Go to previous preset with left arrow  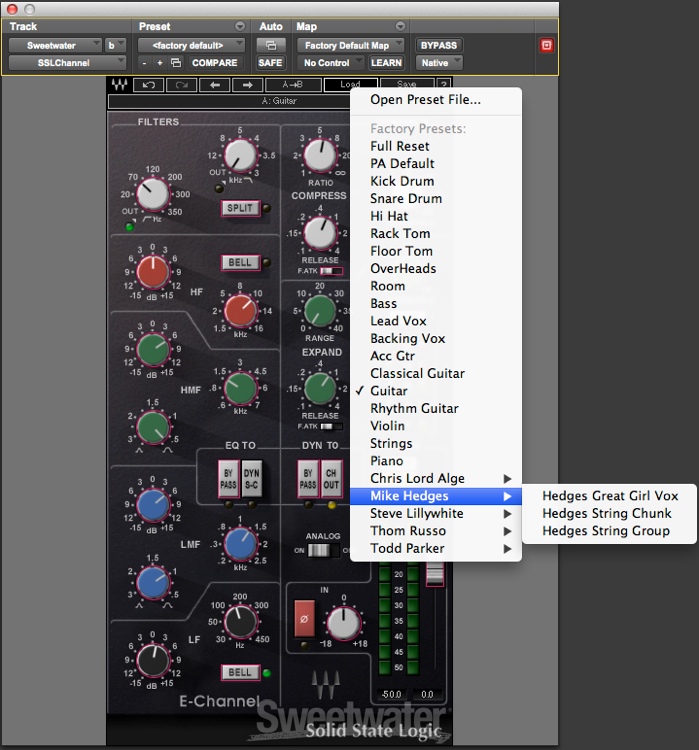point(214,85)
